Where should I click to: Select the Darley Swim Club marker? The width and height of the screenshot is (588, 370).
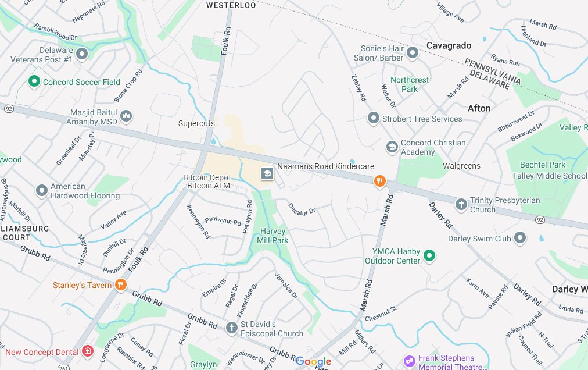point(520,238)
